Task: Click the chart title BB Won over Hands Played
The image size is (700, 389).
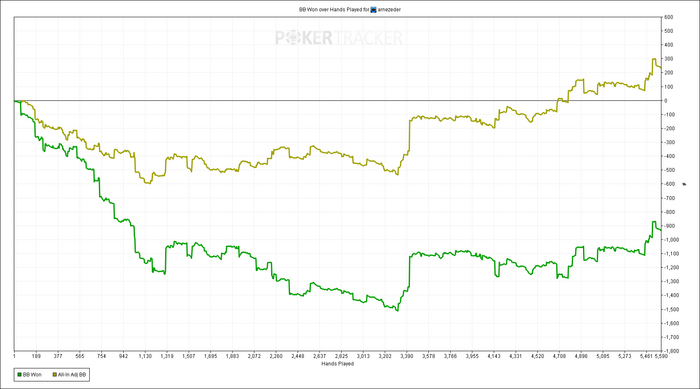Action: click(x=330, y=9)
